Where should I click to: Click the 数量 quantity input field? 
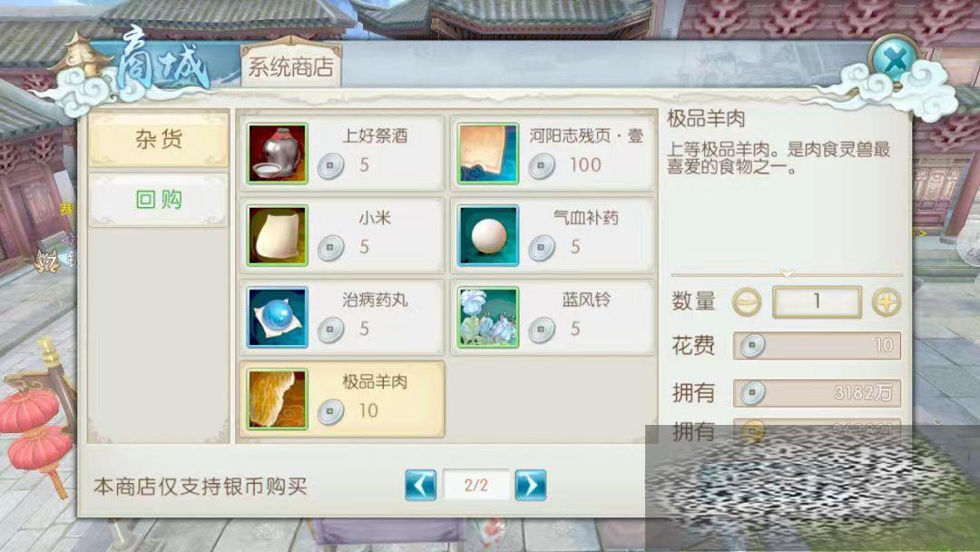[x=817, y=302]
